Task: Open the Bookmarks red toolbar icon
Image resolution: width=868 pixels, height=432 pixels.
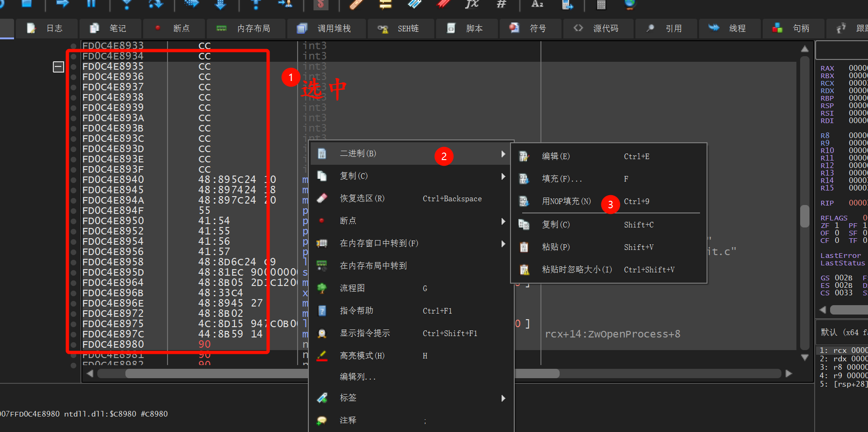Action: [443, 4]
